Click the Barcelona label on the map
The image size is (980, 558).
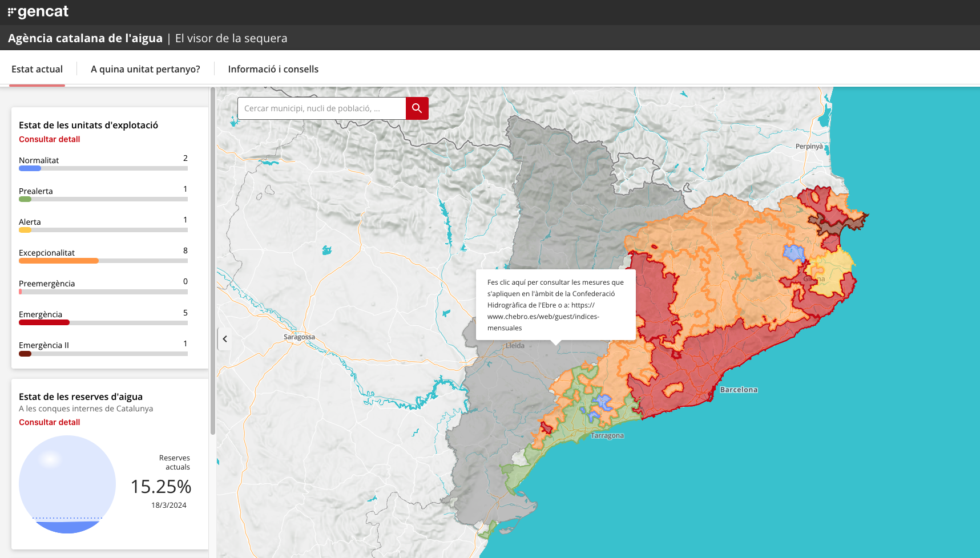[739, 390]
